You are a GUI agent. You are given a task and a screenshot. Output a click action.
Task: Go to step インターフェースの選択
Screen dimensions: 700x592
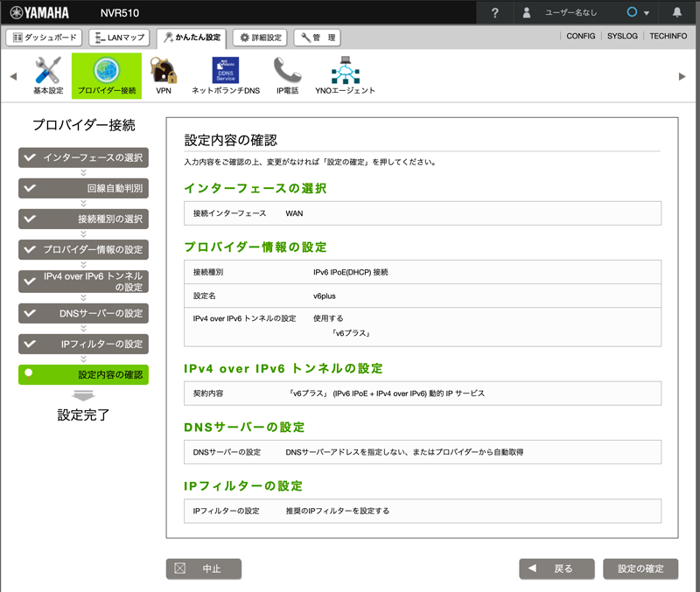point(83,157)
